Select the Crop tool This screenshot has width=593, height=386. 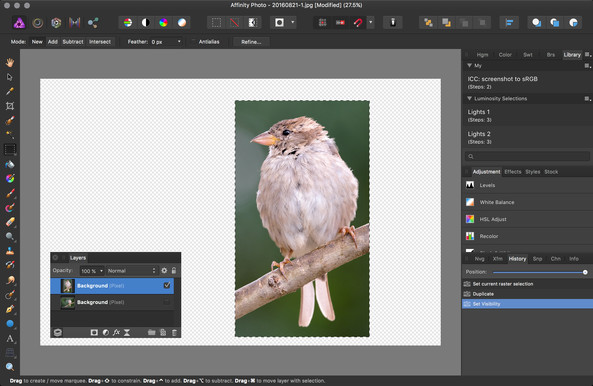tap(10, 106)
